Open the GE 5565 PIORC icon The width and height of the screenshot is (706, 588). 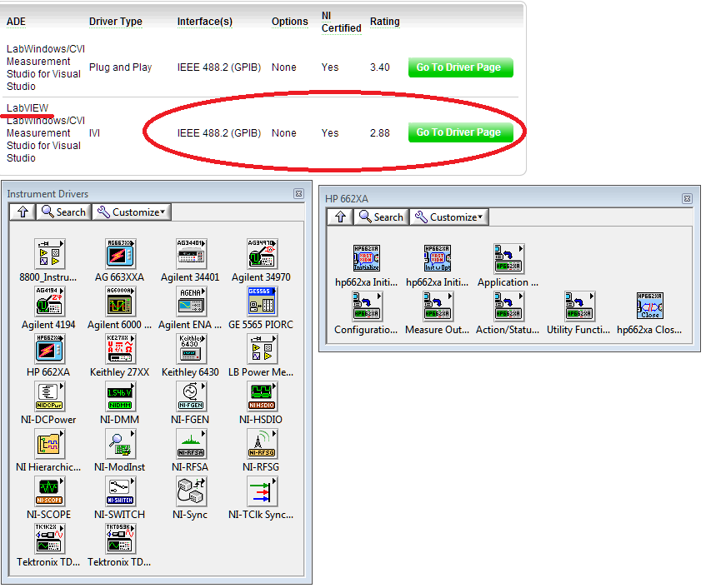262,301
